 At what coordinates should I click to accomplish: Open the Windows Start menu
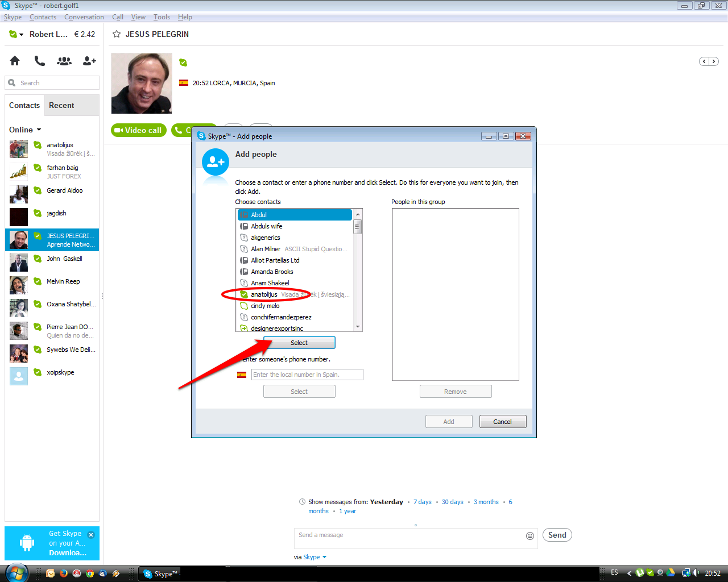pos(16,573)
